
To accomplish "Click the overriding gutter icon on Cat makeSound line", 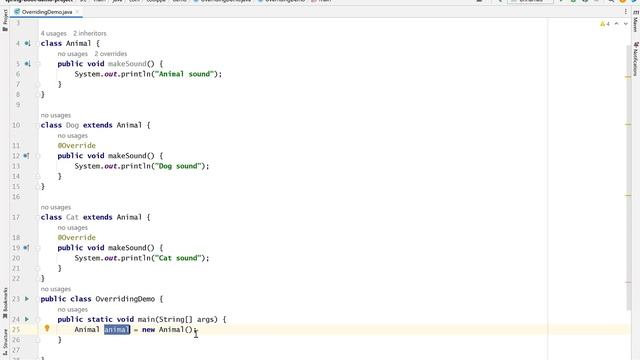I will click(x=26, y=248).
